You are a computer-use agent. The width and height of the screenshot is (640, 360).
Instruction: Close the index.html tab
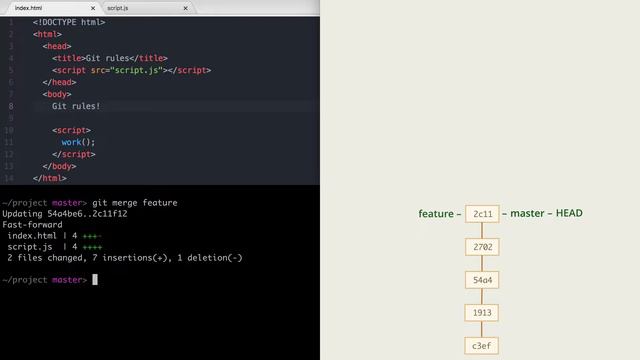pyautogui.click(x=93, y=8)
